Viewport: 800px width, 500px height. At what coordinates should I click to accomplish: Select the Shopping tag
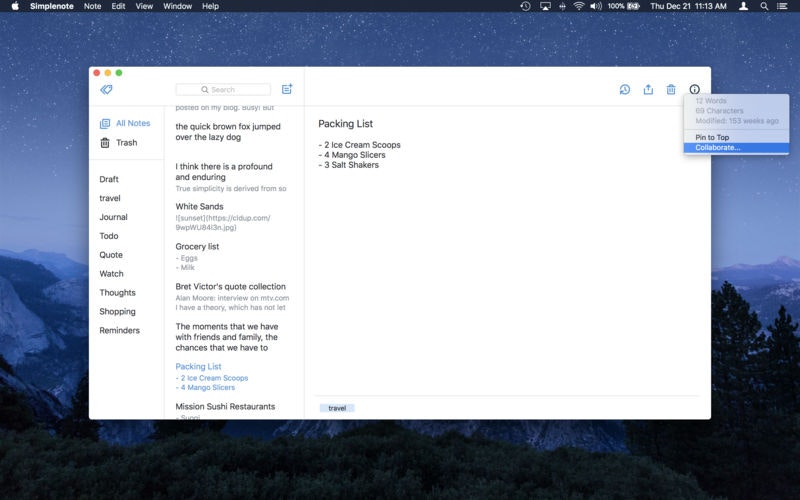[x=117, y=311]
